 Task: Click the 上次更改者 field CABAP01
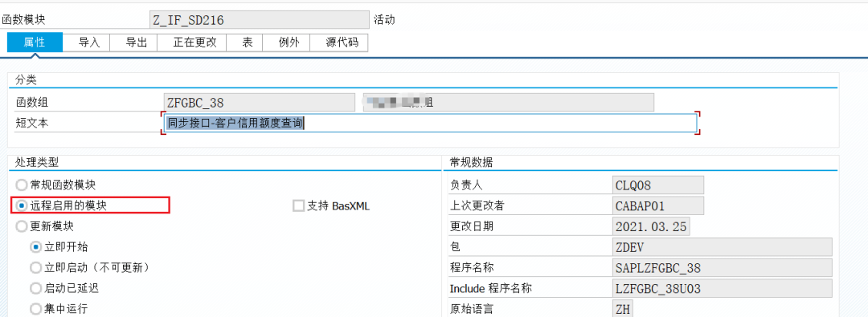(x=659, y=205)
